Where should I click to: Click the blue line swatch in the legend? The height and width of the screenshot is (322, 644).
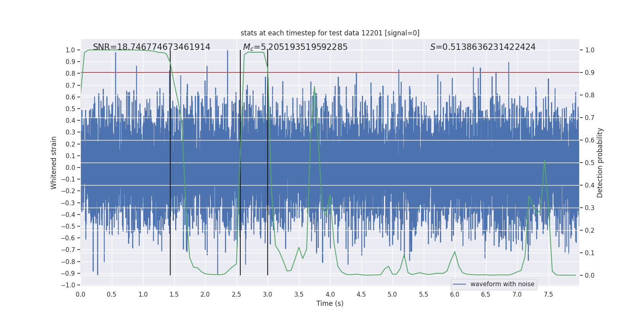(460, 284)
